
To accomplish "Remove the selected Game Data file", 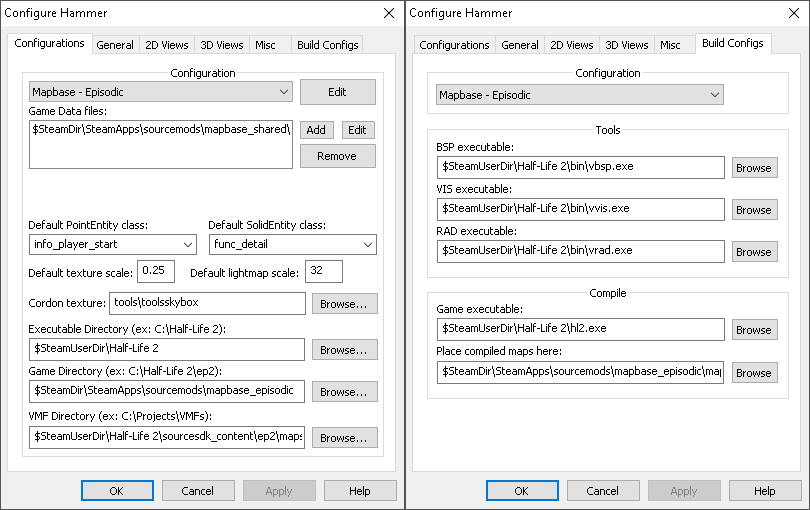I will click(337, 156).
